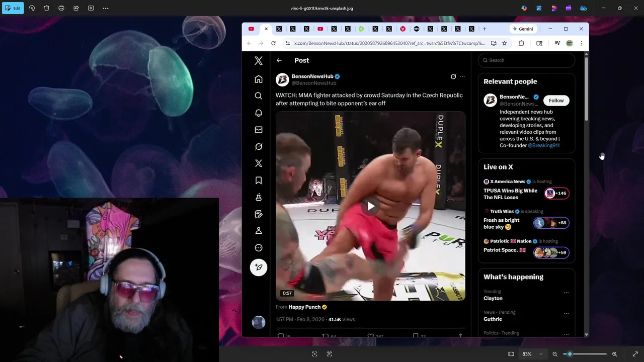Bookmark page with star icon

click(504, 43)
